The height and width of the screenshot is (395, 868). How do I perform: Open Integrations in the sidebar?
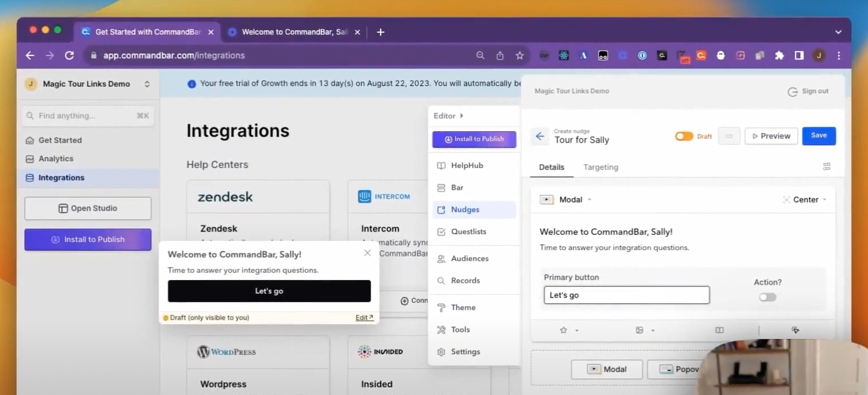point(88,178)
